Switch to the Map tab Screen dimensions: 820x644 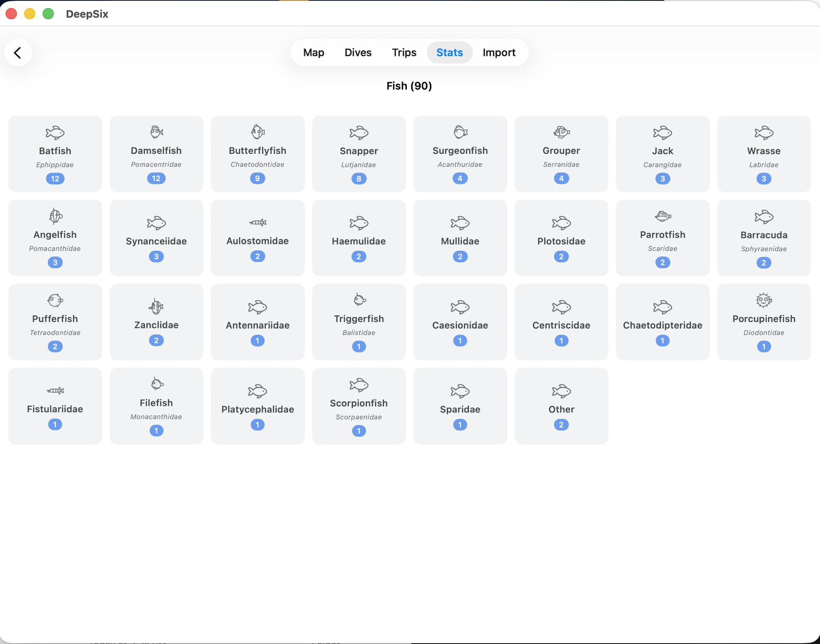314,53
